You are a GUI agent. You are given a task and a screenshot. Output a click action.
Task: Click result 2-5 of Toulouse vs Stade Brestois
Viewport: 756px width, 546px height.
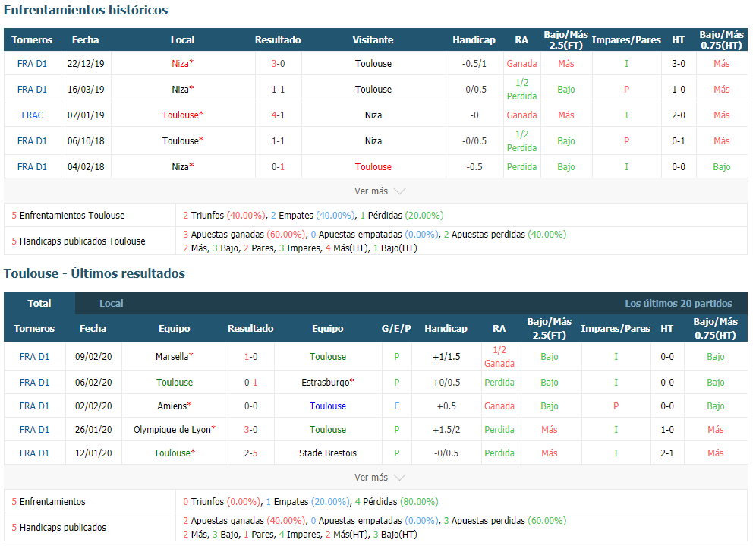click(250, 453)
